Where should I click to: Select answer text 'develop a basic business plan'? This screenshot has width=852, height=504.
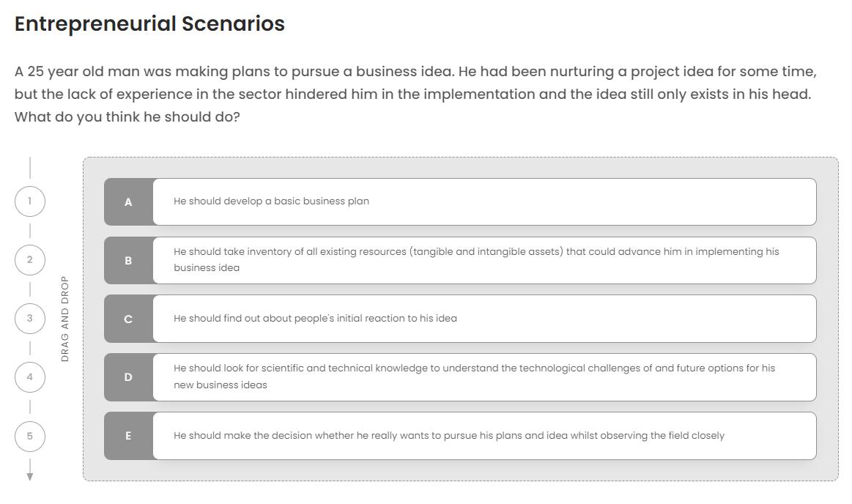tap(271, 201)
